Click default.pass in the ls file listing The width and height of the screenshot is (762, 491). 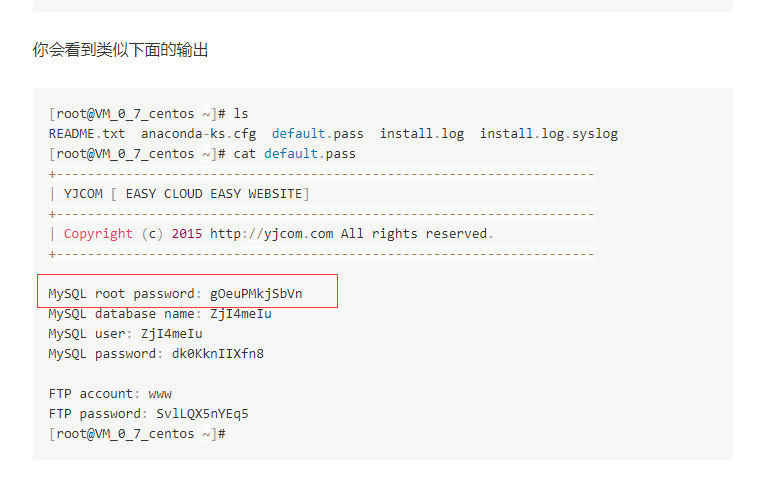317,134
